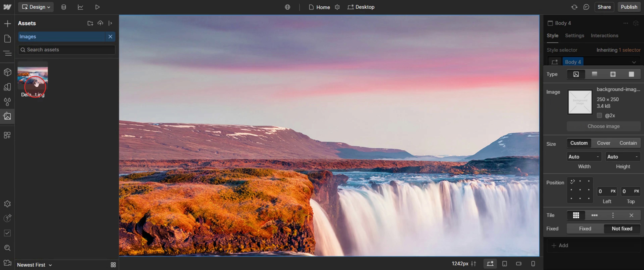
Task: Click the Preview play icon
Action: point(97,7)
